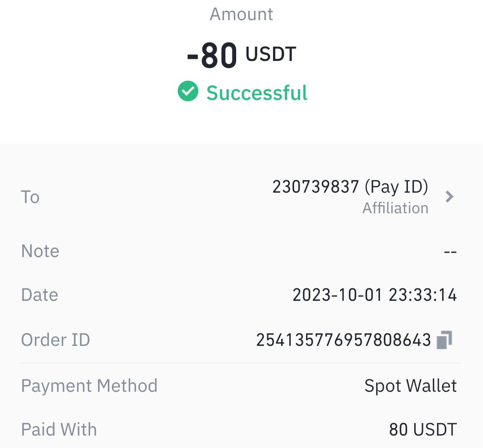
Task: Copy the Order ID using copy icon
Action: [444, 340]
